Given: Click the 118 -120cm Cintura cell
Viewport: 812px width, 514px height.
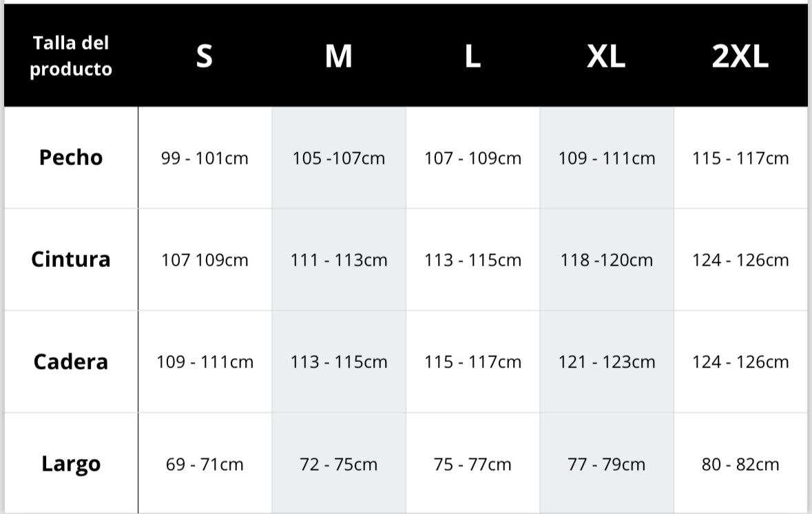Looking at the screenshot, I should click(x=607, y=260).
